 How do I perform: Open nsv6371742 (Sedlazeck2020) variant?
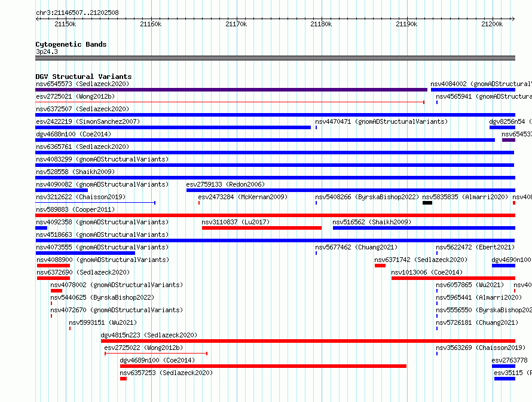coord(421,260)
